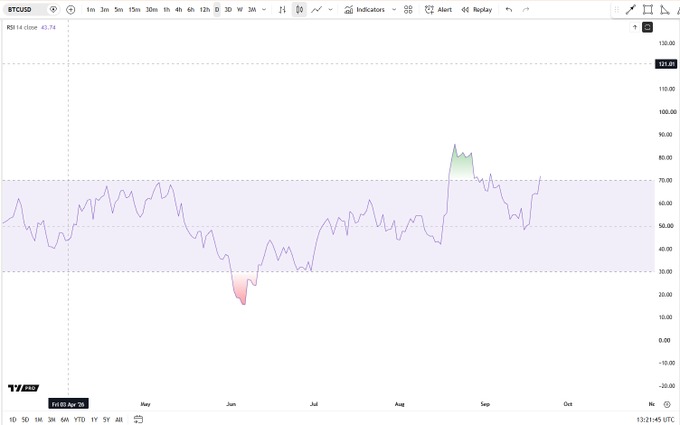Screen dimensions: 680x425
Task: Expand the indicators favorites dropdown arrow
Action: coord(394,10)
